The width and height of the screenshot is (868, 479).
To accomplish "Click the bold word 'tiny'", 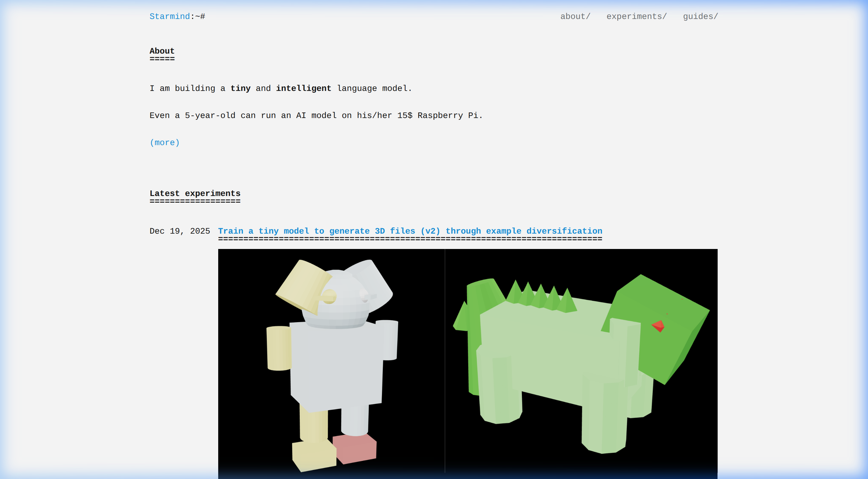I will coord(240,88).
